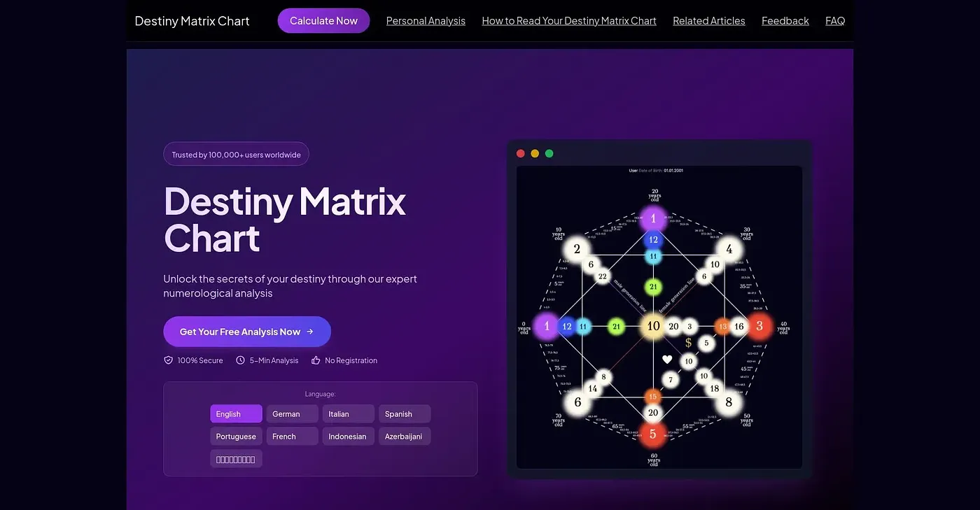Select the language button showing box characters

click(236, 459)
